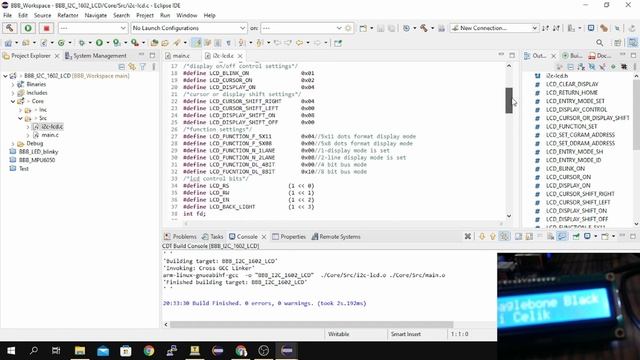Toggle Link with Editor in Project Explorer
The height and width of the screenshot is (360, 640).
pos(132,67)
